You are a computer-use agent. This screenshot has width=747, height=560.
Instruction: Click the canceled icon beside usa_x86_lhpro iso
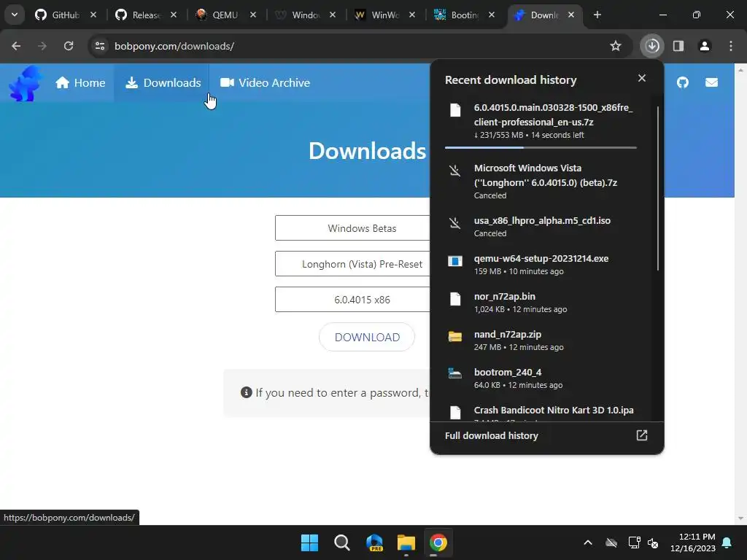point(455,223)
